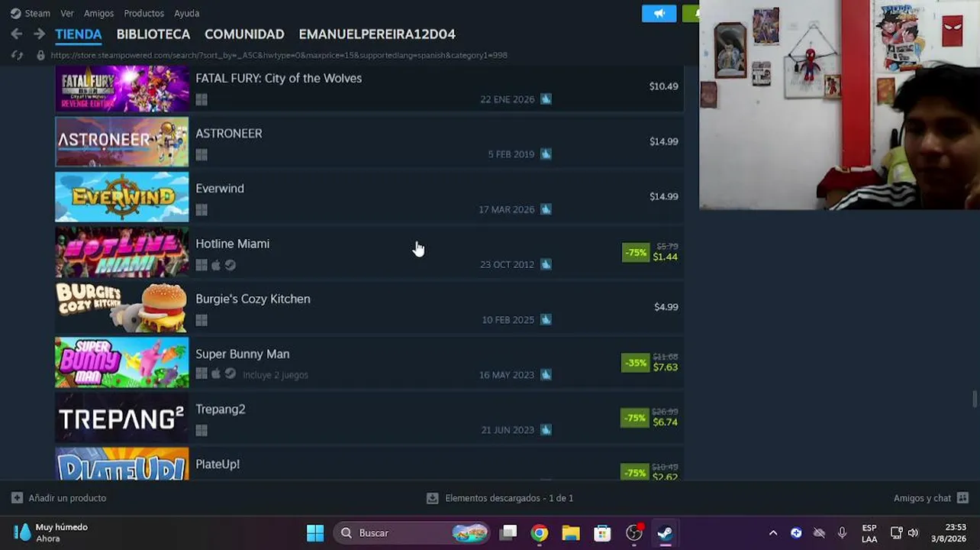Screen dimensions: 980x550
Task: Click the review icon on Hotline Miami row
Action: pyautogui.click(x=546, y=264)
